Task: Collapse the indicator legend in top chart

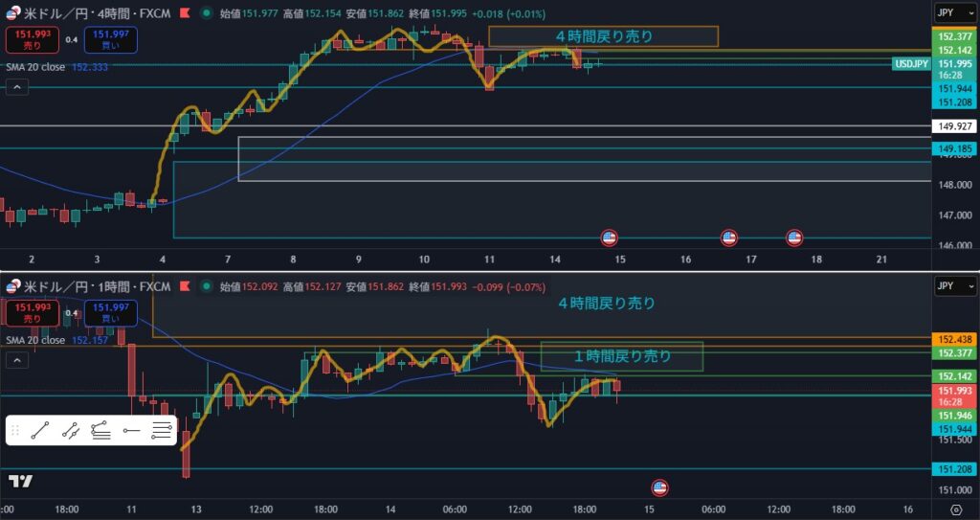Action: 16,87
